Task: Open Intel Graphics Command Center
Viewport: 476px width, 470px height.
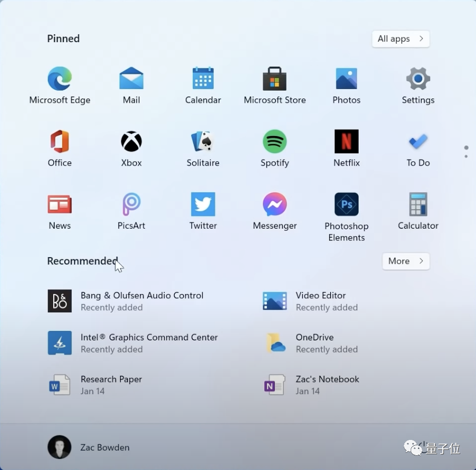Action: (x=133, y=343)
